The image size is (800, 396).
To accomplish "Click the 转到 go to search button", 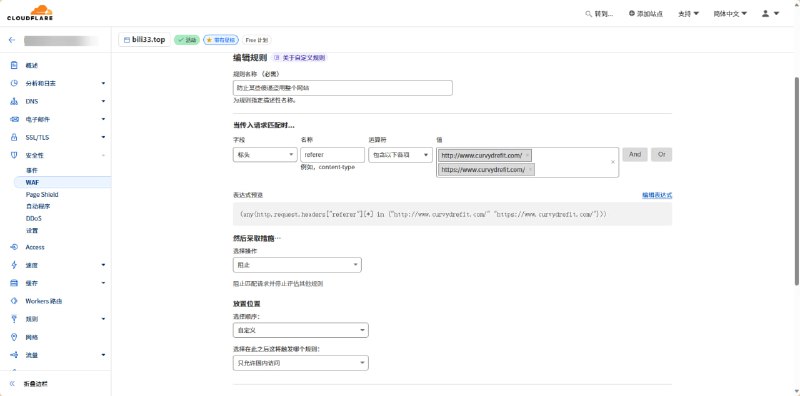I will point(599,14).
